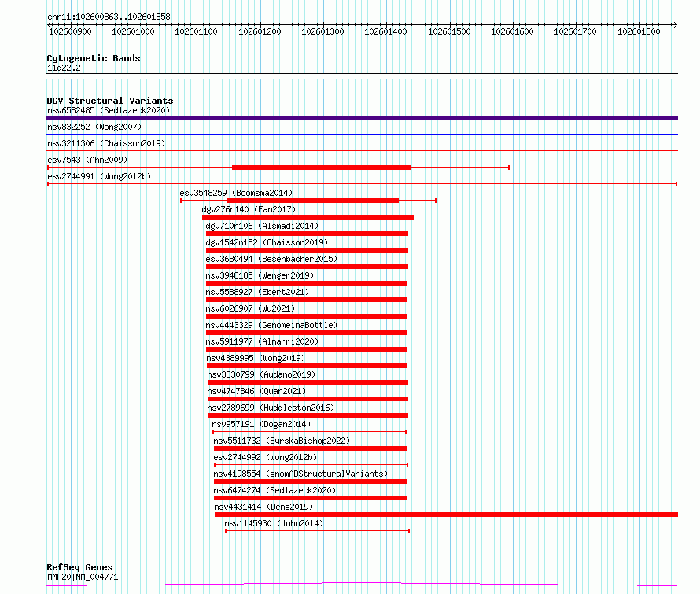Click the 102601700 ruler coordinate
Screen dimensions: 700x594
point(576,31)
